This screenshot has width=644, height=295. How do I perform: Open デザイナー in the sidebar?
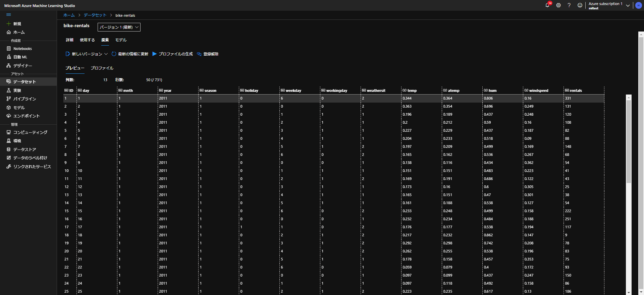coord(22,66)
